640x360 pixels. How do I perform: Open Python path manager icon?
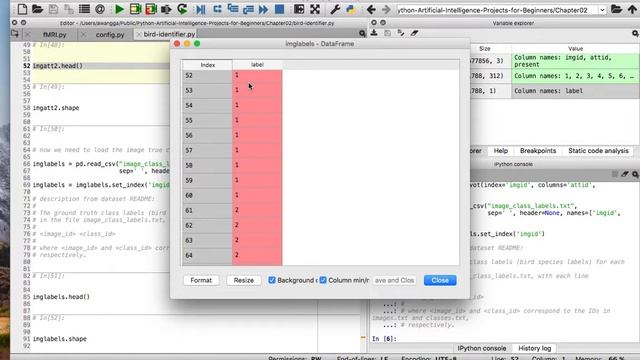pyautogui.click(x=351, y=9)
